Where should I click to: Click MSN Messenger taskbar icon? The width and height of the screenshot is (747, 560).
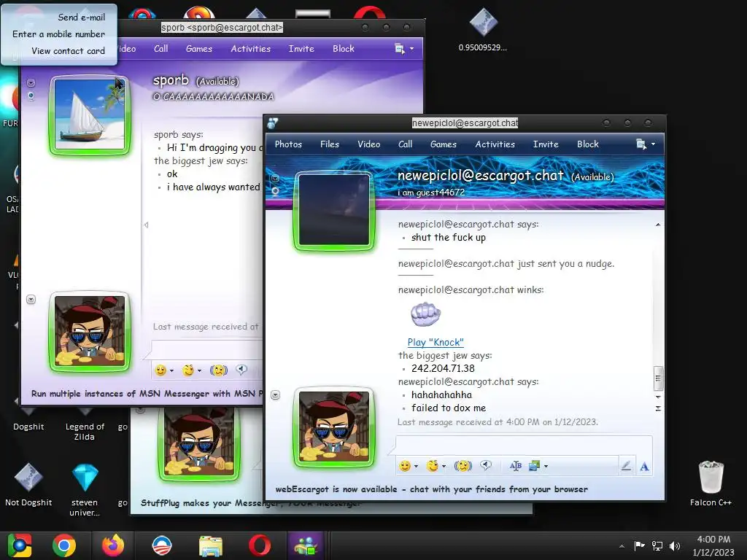coord(306,545)
